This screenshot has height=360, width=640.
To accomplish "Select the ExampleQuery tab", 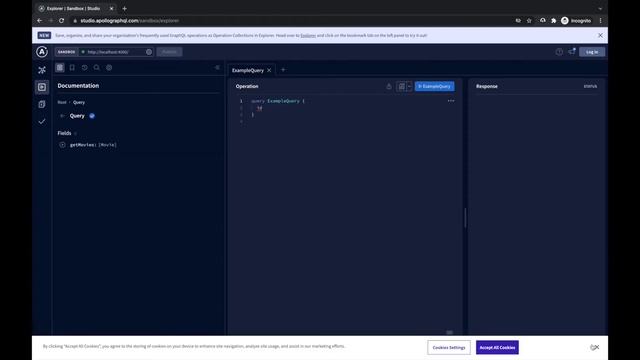I will pyautogui.click(x=248, y=70).
